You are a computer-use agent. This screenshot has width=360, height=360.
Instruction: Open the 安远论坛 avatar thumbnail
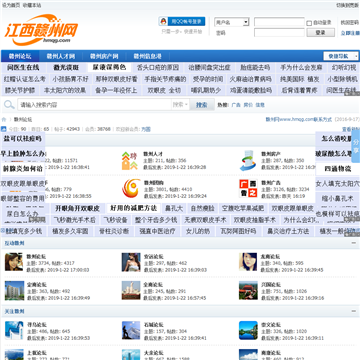pyautogui.click(x=131, y=262)
